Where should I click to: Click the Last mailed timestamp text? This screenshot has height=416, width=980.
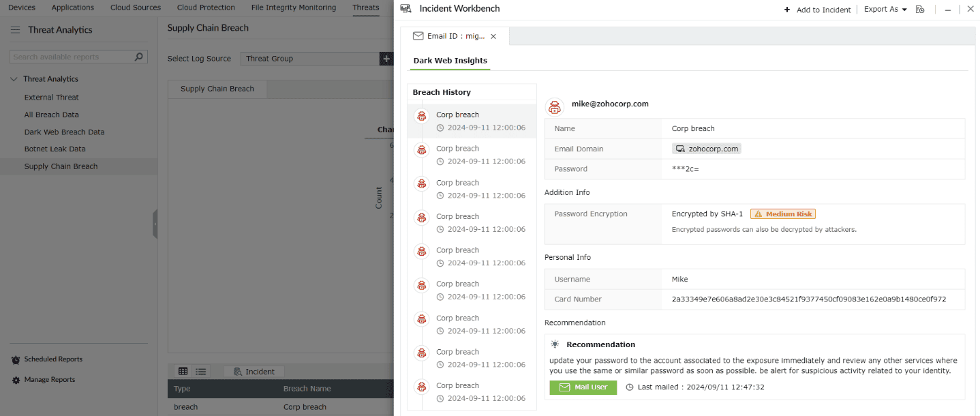701,387
